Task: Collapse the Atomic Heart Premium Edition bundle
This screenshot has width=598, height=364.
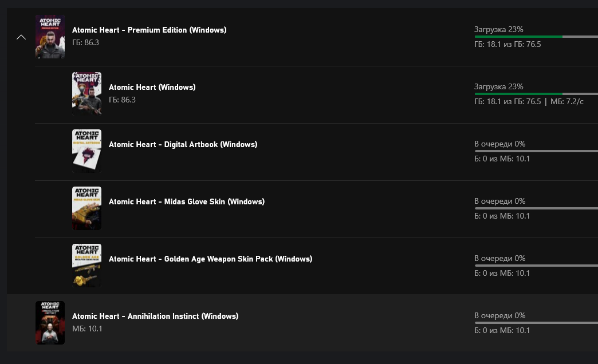Action: pos(21,37)
